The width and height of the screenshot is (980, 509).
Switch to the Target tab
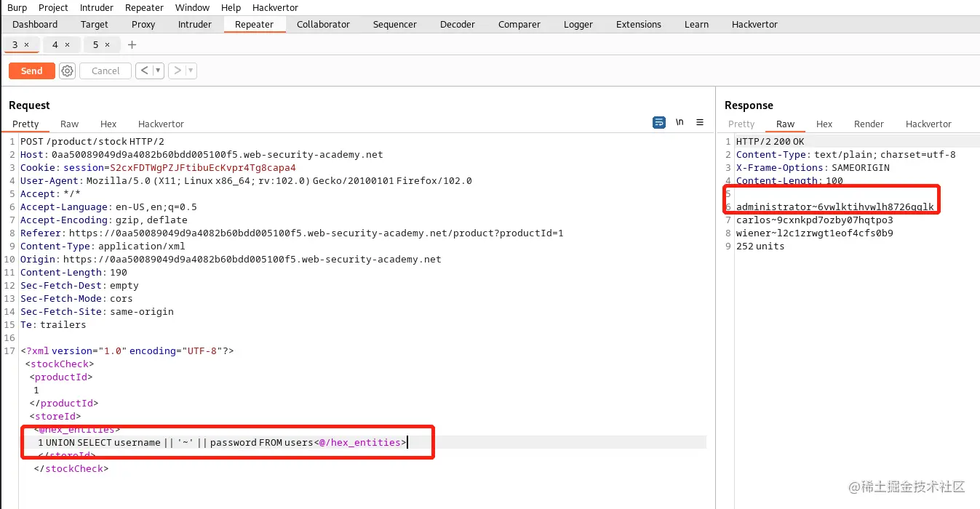point(95,24)
